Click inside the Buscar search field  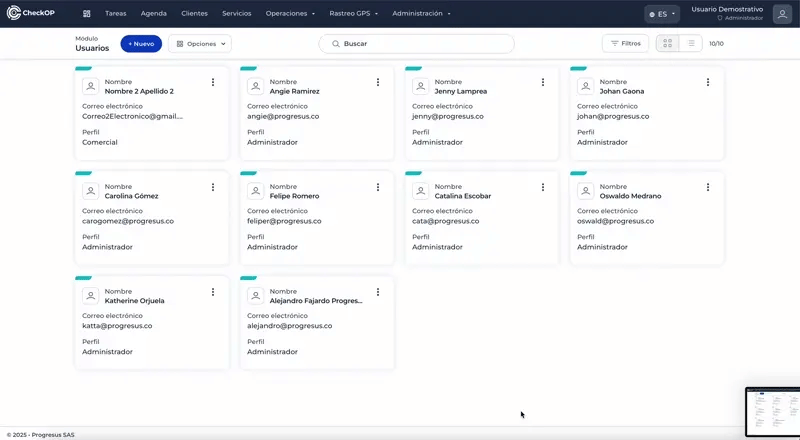(x=416, y=44)
